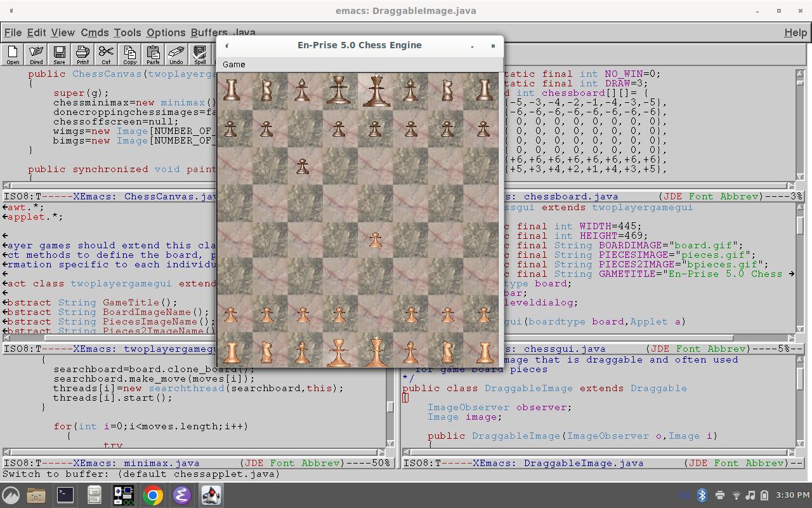The image size is (812, 508).
Task: Undo last change with Undo icon
Action: [x=176, y=55]
